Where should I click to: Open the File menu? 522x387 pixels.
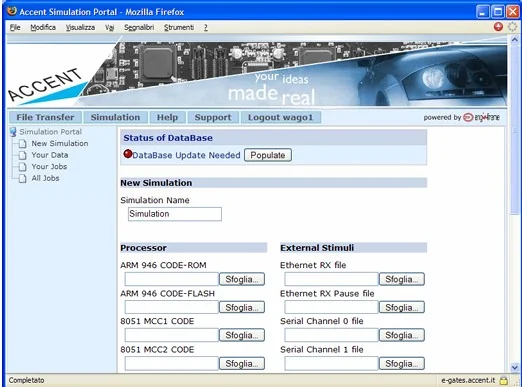point(15,27)
